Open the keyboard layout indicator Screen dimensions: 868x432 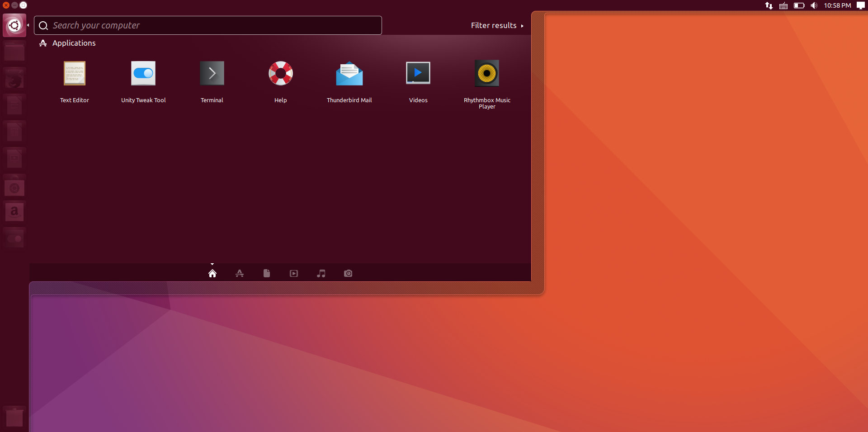(783, 5)
